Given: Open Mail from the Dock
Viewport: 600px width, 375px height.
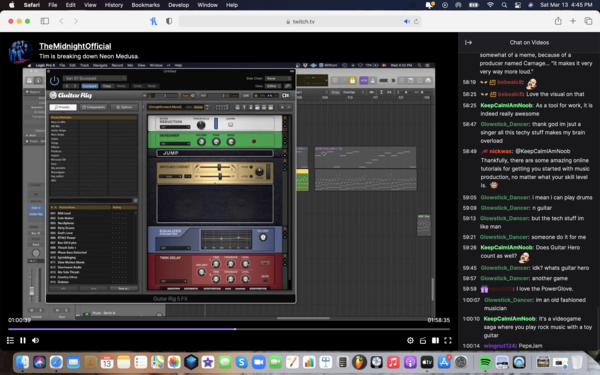Looking at the screenshot, I should tap(73, 362).
